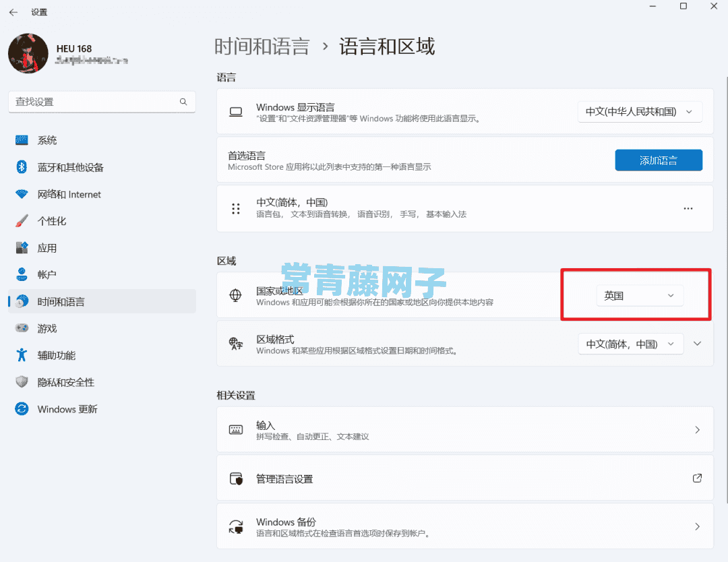Click the Windows 备份 row title
This screenshot has height=562, width=728.
[x=286, y=522]
